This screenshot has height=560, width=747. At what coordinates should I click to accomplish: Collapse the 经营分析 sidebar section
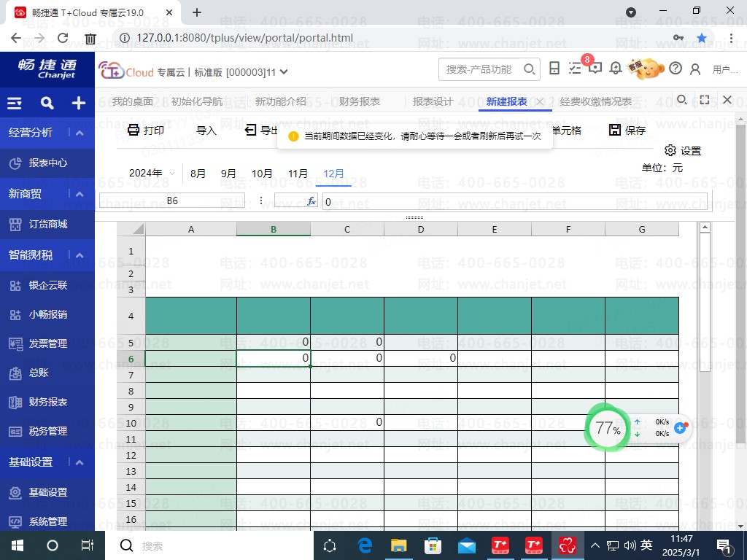tap(80, 133)
